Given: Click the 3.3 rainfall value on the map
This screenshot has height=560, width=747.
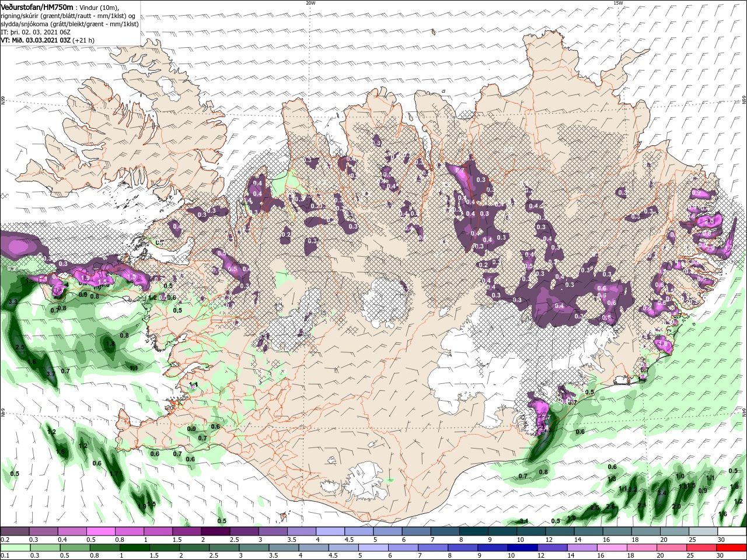Looking at the screenshot, I should click(13, 302).
